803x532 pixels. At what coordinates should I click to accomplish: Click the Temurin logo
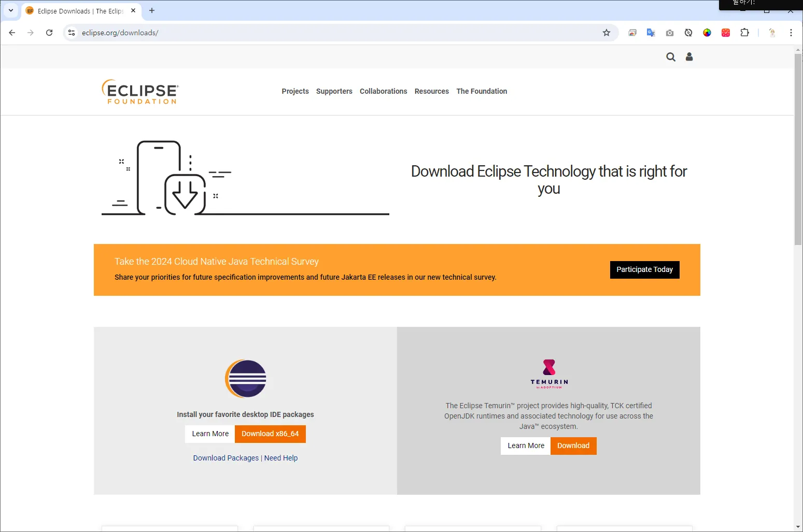[549, 373]
